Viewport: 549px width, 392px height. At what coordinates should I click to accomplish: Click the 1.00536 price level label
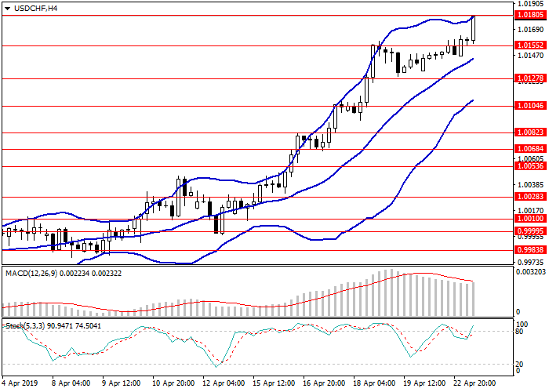531,166
